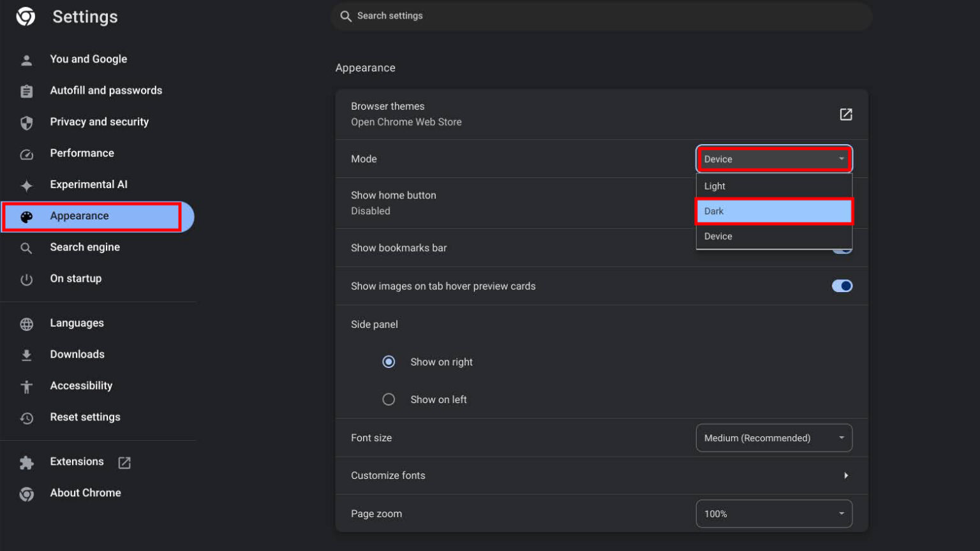
Task: Click the About Chrome link
Action: tap(85, 492)
